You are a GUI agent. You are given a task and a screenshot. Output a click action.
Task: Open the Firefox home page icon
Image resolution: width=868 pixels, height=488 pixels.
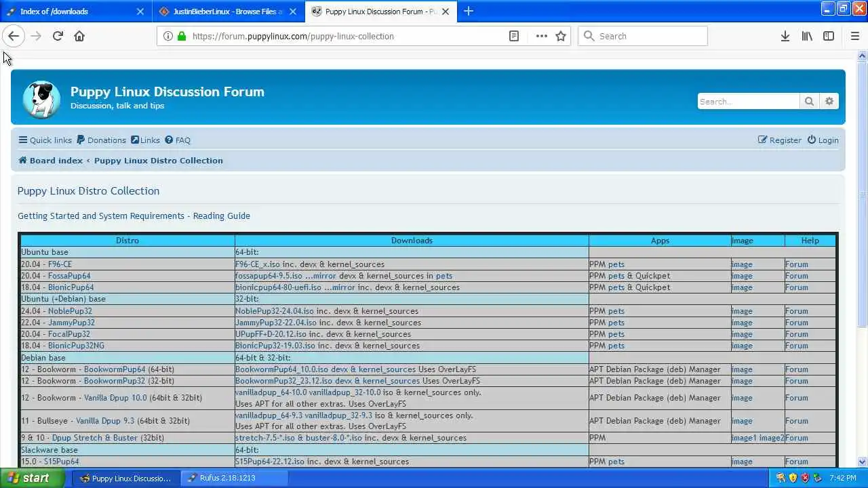pos(79,36)
